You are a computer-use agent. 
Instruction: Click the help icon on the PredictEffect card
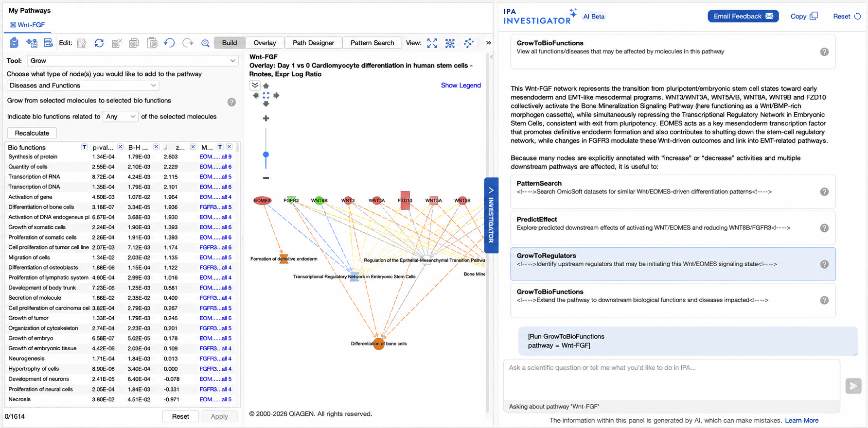click(824, 228)
